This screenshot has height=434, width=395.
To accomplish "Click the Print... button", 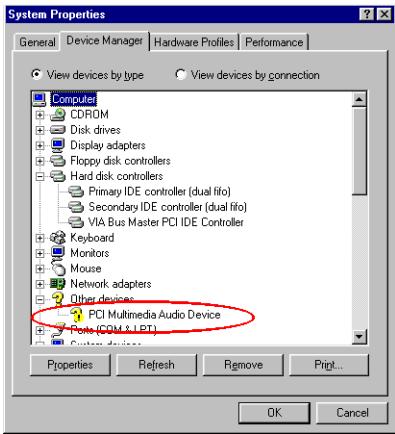I will pyautogui.click(x=329, y=365).
